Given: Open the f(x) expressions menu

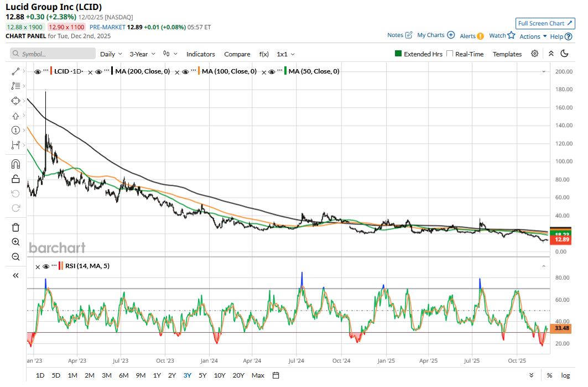Looking at the screenshot, I should (x=264, y=54).
